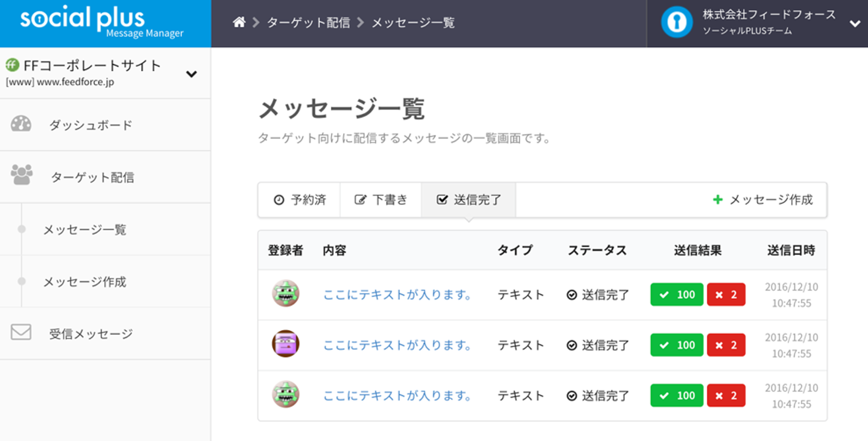This screenshot has width=868, height=441.
Task: Click the keyhole account avatar icon
Action: point(676,23)
